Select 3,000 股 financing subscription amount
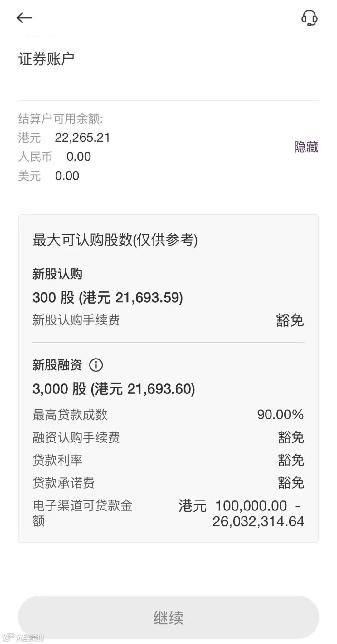337x644 pixels. tap(114, 389)
